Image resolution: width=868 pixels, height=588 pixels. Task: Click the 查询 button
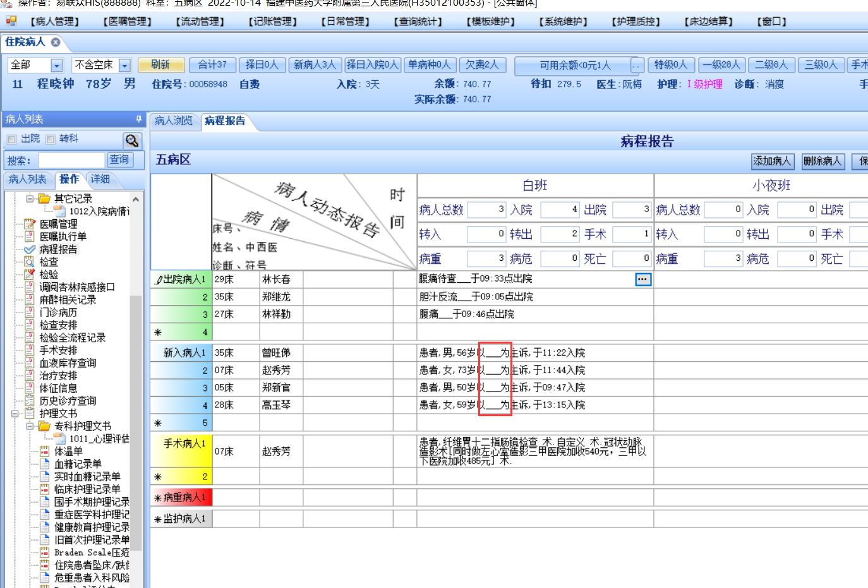coord(119,160)
